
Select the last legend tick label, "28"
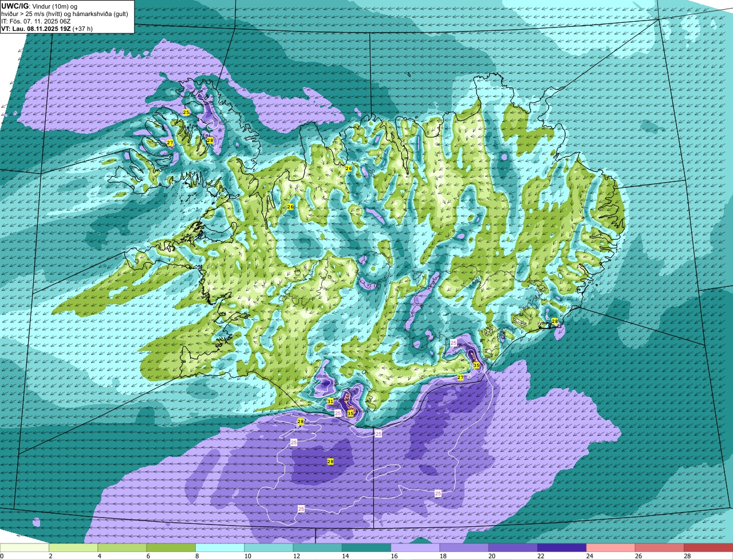[686, 556]
